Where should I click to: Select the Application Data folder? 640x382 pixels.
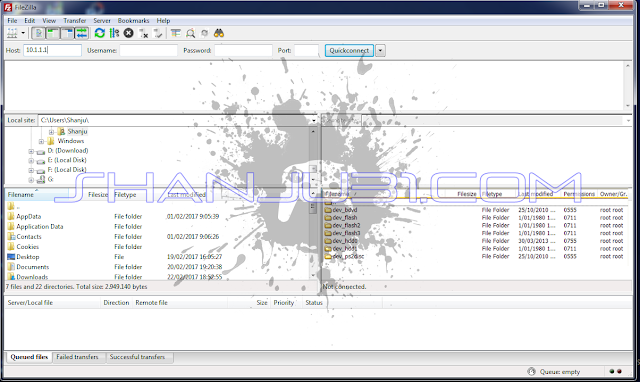(x=40, y=227)
